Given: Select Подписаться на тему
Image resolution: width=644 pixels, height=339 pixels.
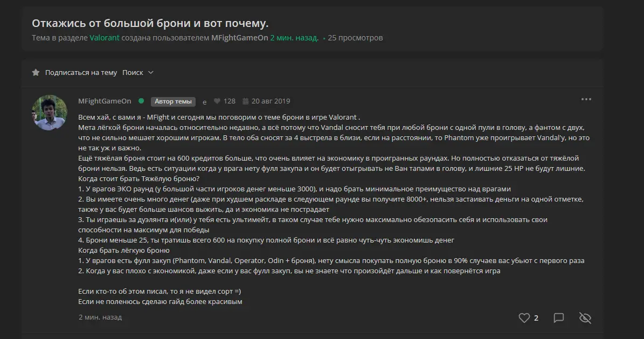Looking at the screenshot, I should 81,72.
